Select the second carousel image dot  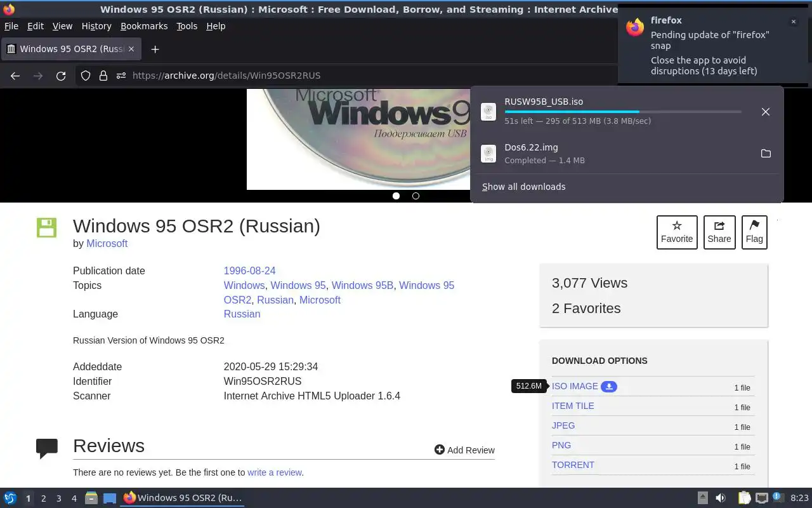[416, 196]
